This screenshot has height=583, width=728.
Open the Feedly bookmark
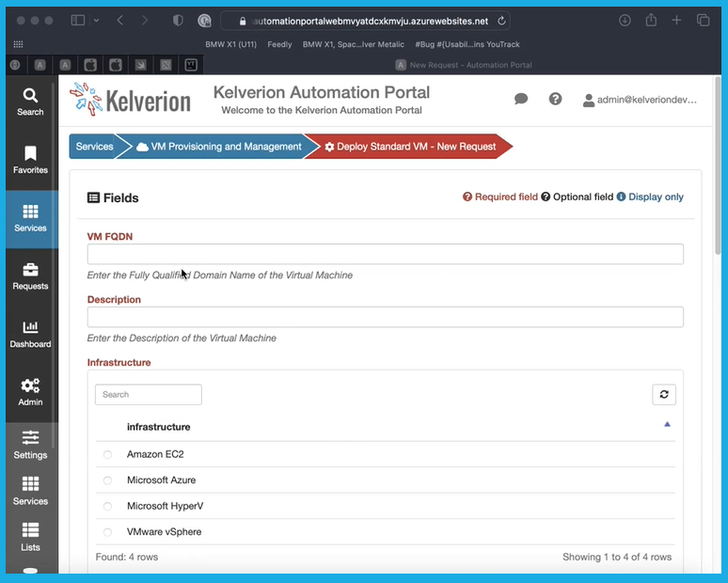pos(279,44)
